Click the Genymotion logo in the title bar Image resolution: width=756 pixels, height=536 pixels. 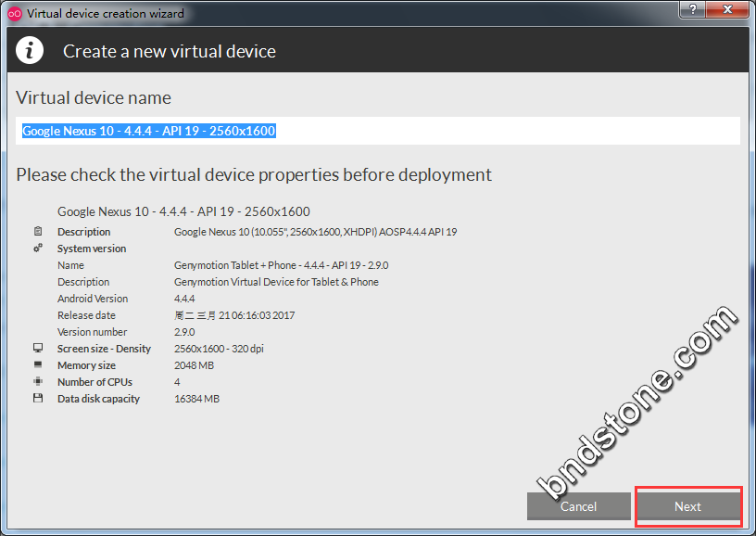tap(14, 13)
